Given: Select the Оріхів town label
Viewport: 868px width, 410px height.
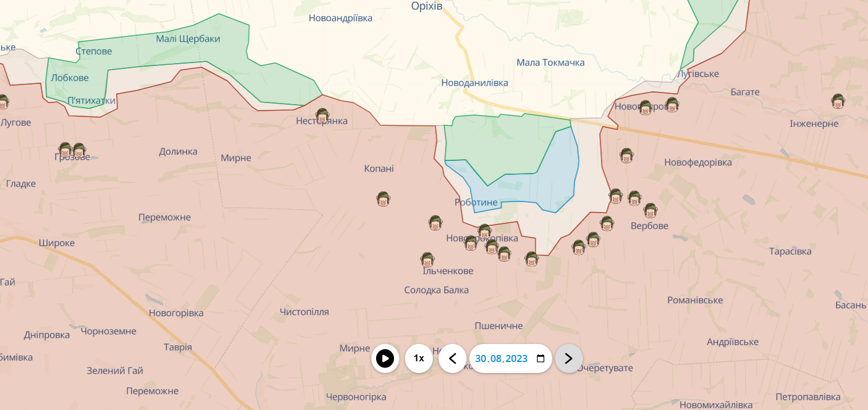Looking at the screenshot, I should (x=426, y=6).
